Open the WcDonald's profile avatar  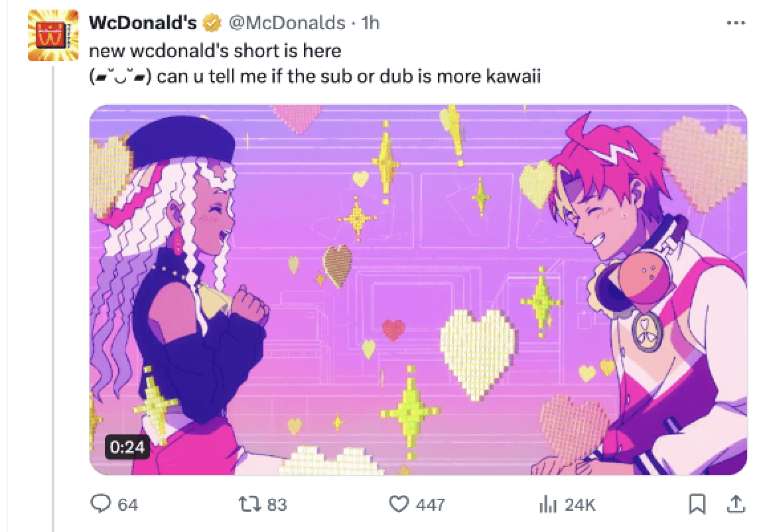tap(53, 35)
